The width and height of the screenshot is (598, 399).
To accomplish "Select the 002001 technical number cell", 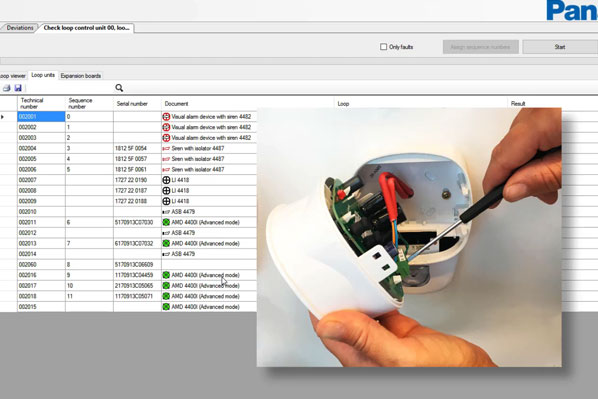I will pos(41,117).
